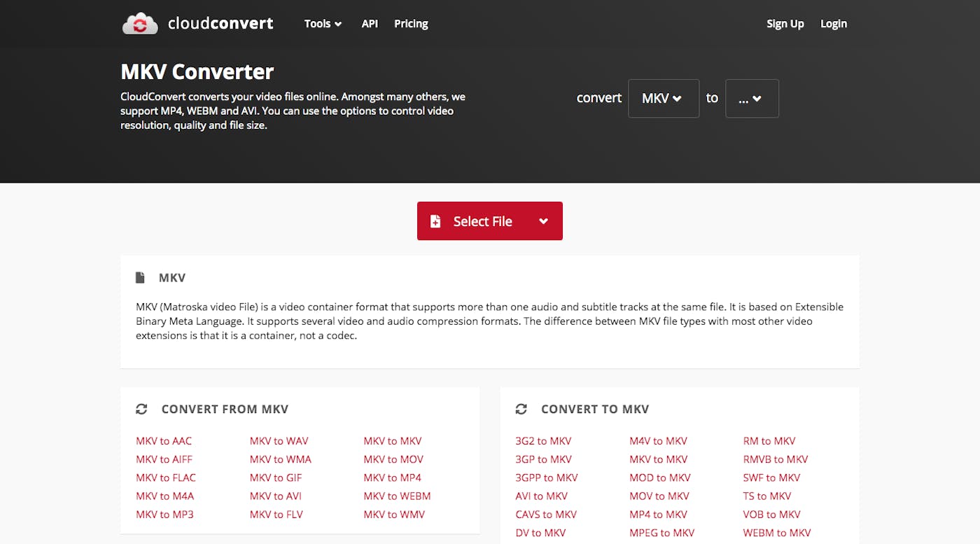The height and width of the screenshot is (544, 980).
Task: Open the RM to MKV link
Action: click(x=769, y=441)
